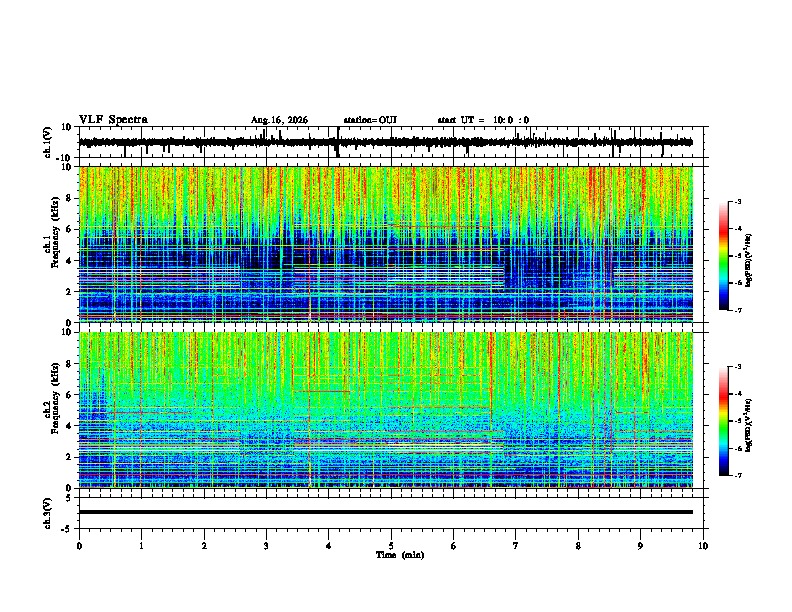Select the date label "Aug.16, 2026"

pyautogui.click(x=279, y=120)
